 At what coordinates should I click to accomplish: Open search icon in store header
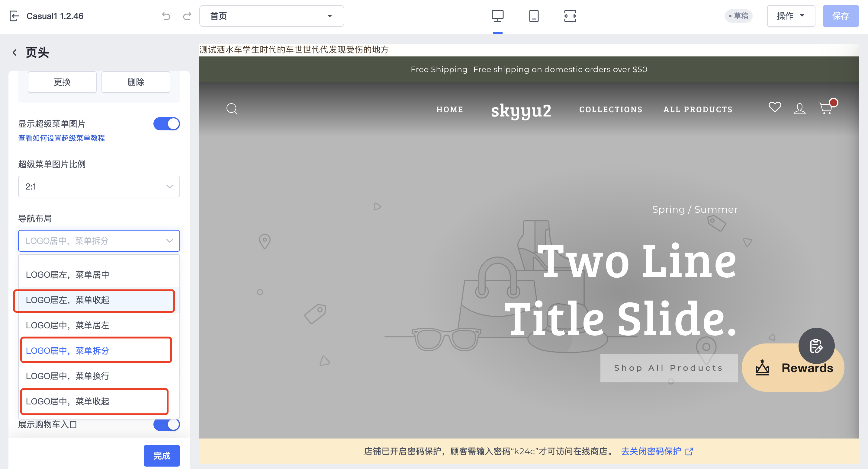232,109
